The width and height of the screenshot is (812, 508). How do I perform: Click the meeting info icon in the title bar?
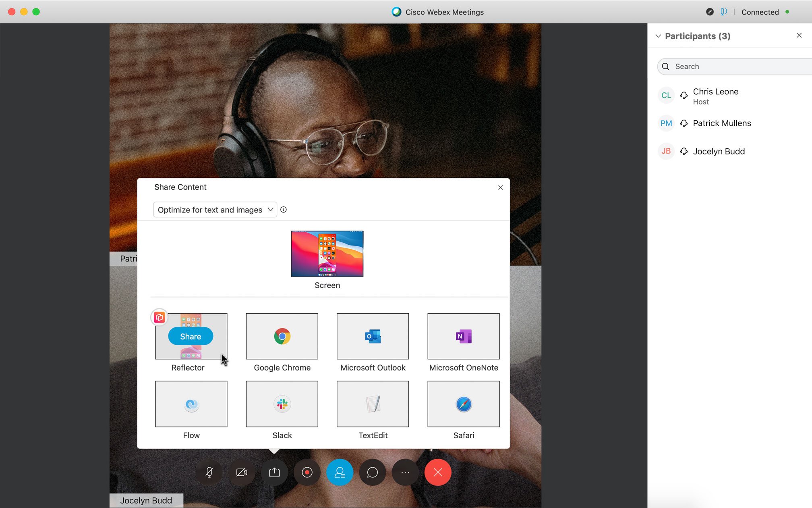(x=709, y=12)
